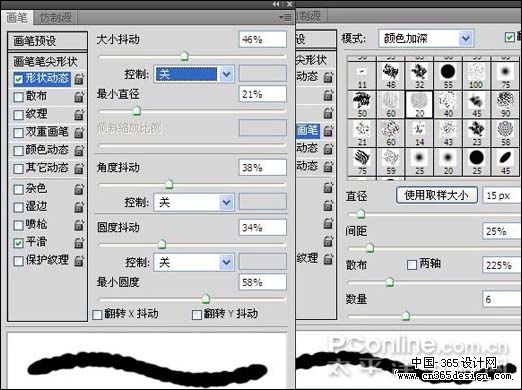Click the lock icon beside 形状动态
Viewport: 522px width, 390px height.
(79, 79)
